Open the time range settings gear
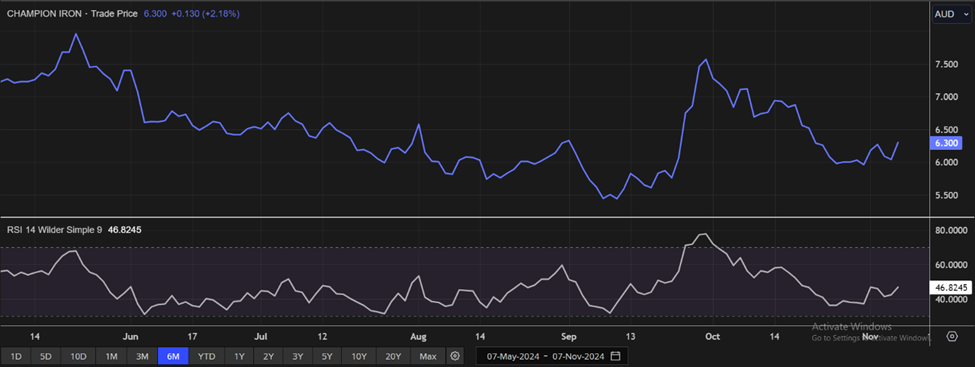This screenshot has height=367, width=975. tap(455, 356)
